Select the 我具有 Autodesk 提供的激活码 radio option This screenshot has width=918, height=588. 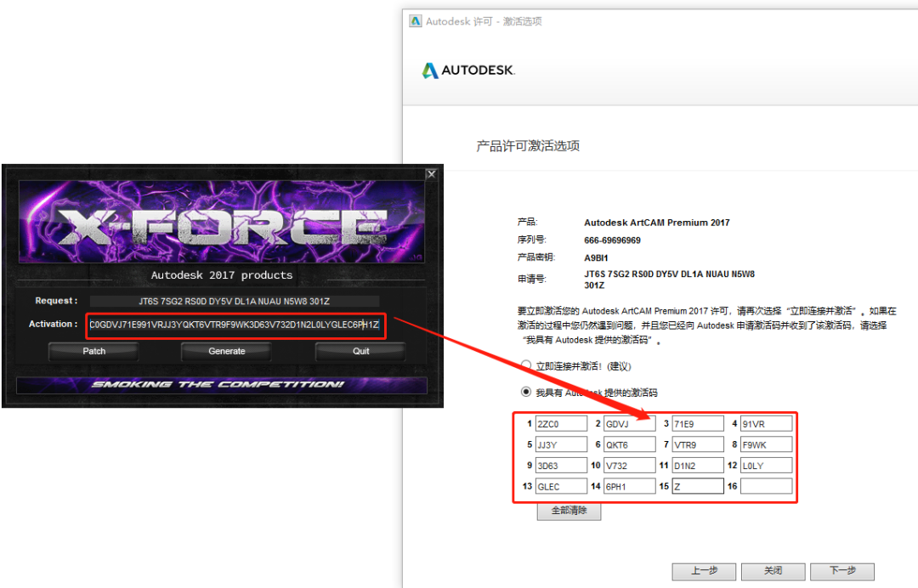point(526,393)
